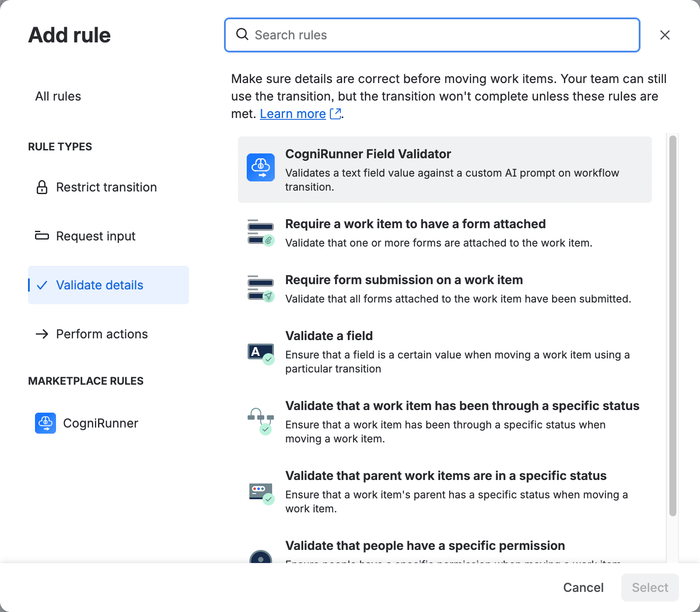The height and width of the screenshot is (612, 700).
Task: Click the specific status rule icon
Action: point(261,421)
